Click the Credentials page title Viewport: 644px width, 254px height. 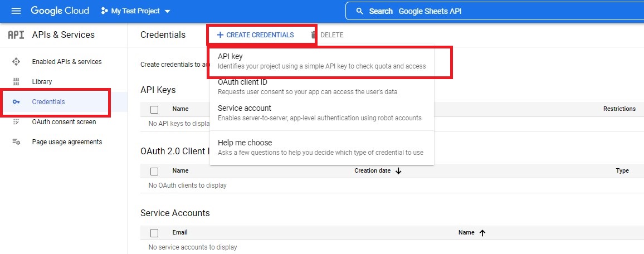(x=163, y=35)
